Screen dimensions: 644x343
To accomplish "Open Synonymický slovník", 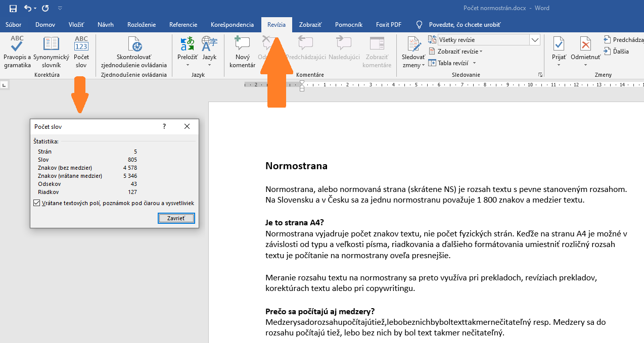I will point(51,52).
